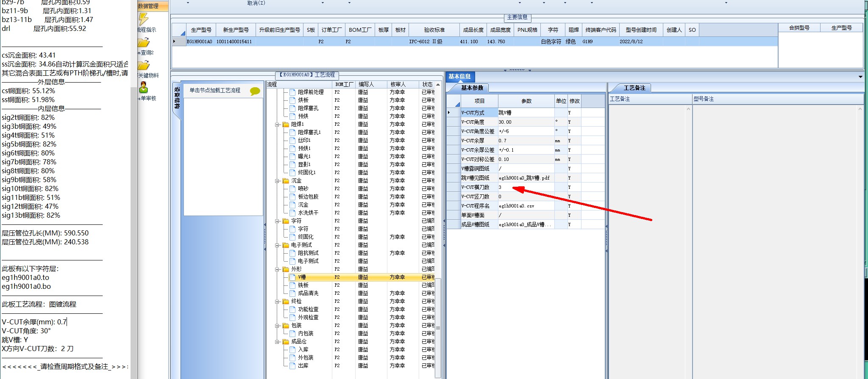868x379 pixels.
Task: Click the document icon of 喷砂
Action: pyautogui.click(x=292, y=188)
